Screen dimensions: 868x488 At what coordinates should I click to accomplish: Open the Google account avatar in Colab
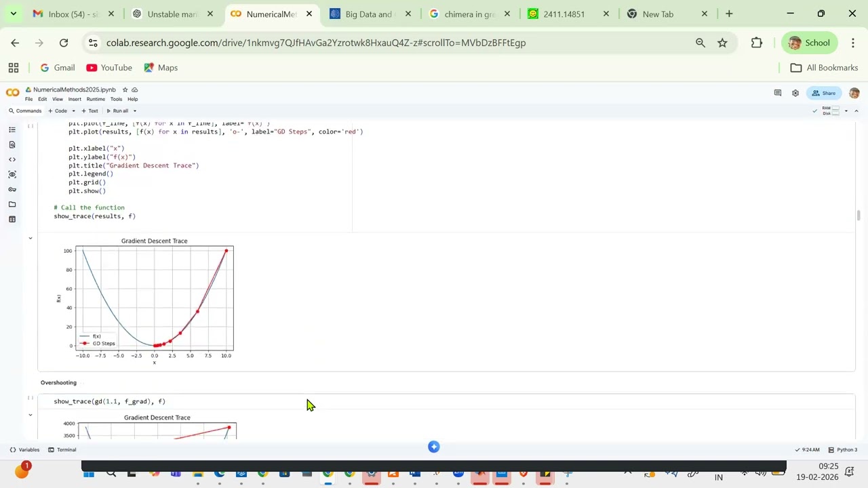pos(854,93)
